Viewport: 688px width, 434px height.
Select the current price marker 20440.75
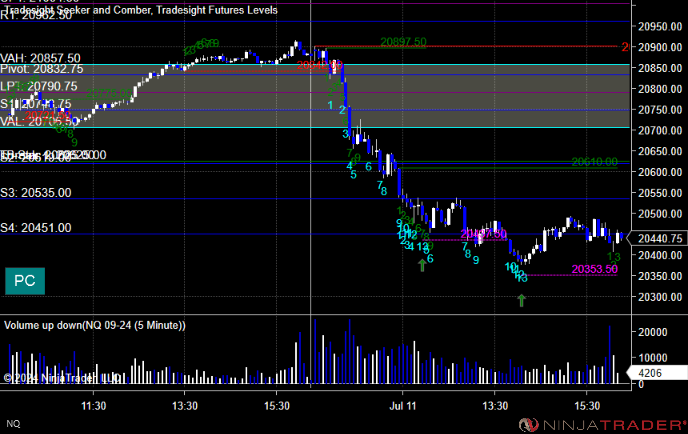658,238
